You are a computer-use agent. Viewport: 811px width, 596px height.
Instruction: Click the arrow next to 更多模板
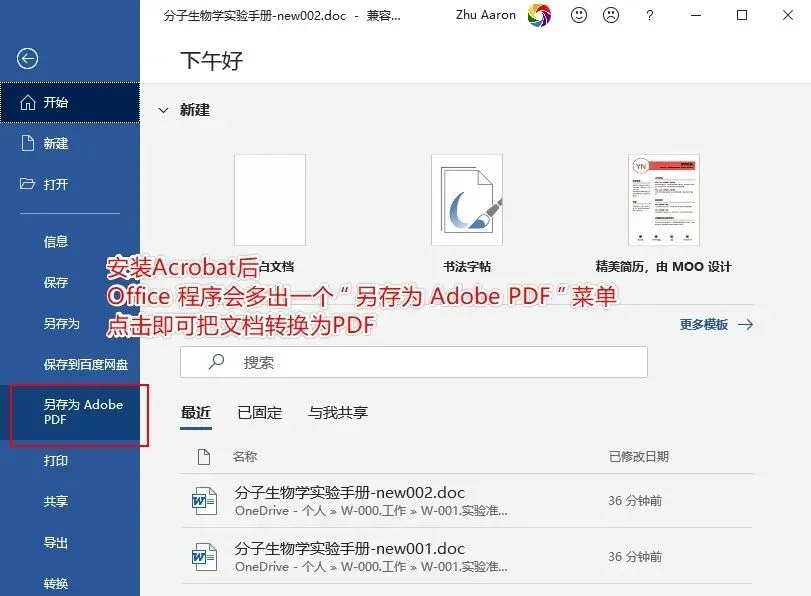tap(745, 324)
